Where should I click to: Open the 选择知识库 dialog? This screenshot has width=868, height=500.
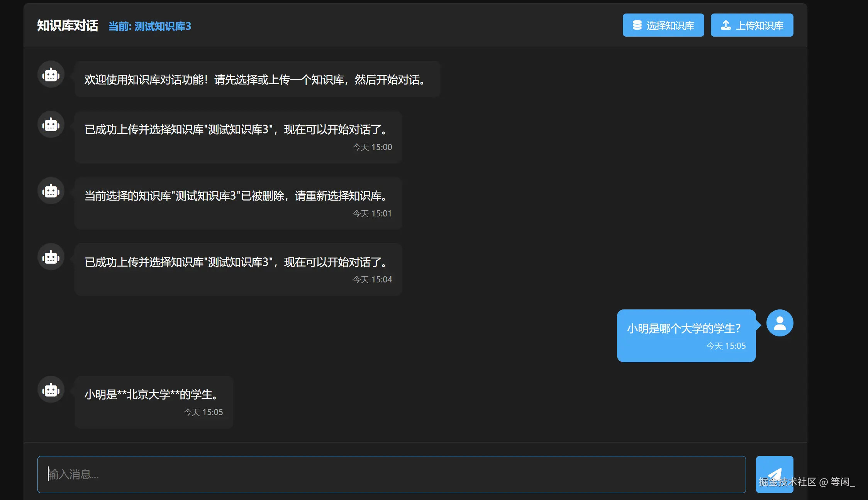(663, 25)
